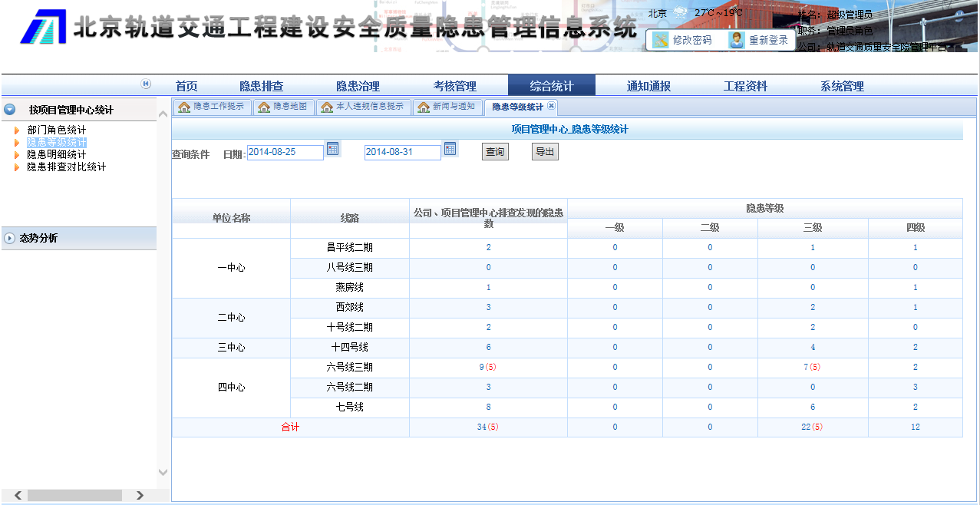Go to the 系统管理 menu
Screen dimensions: 980x505
[842, 86]
